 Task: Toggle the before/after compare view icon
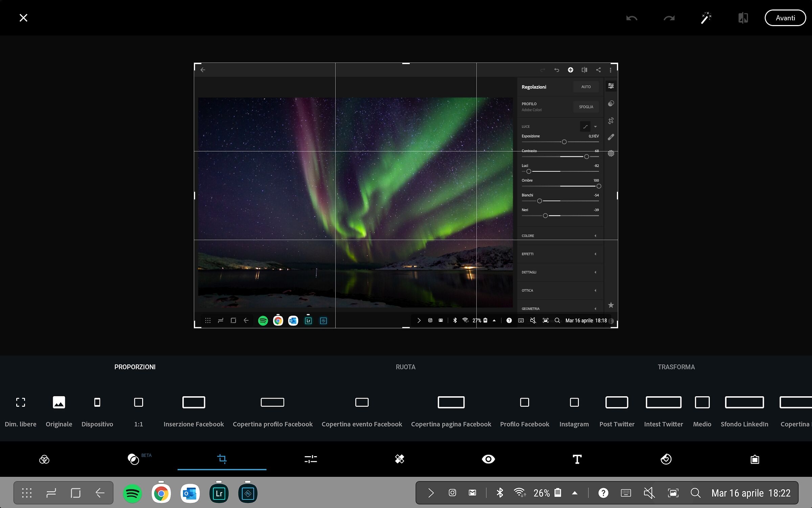tap(743, 18)
